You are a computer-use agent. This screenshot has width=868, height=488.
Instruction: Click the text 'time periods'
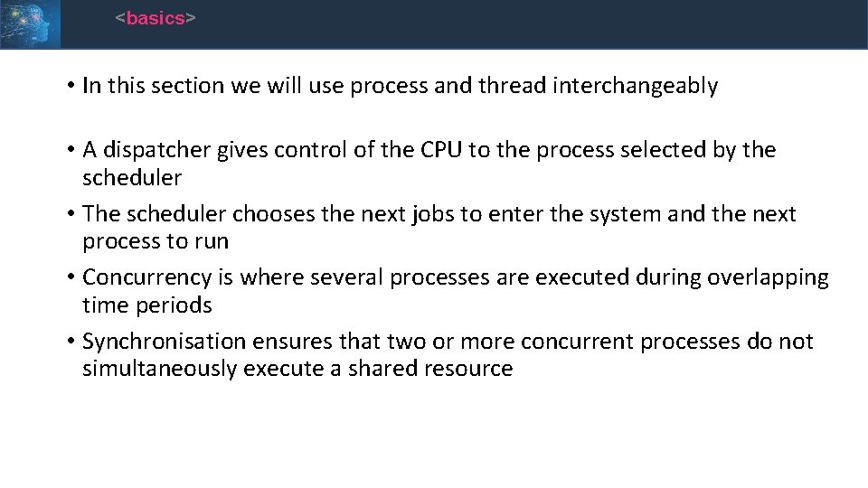click(x=146, y=305)
